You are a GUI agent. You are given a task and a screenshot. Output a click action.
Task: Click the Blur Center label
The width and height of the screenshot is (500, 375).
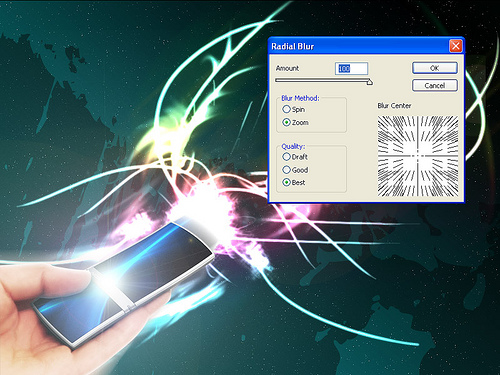click(x=394, y=106)
